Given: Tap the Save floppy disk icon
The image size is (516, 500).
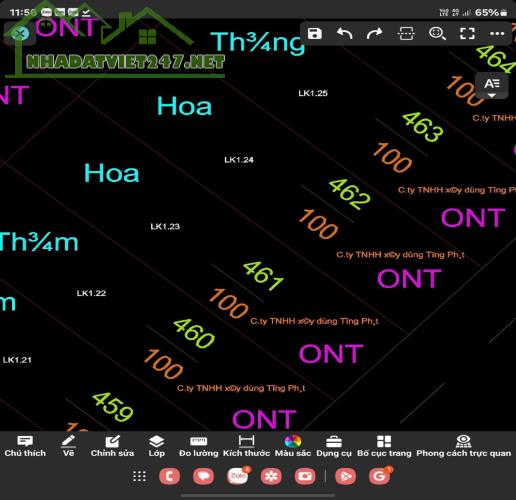Looking at the screenshot, I should click(314, 34).
